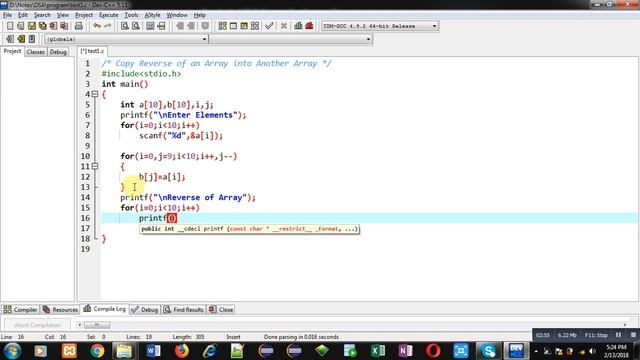Switch to the Classes side tab

[x=36, y=52]
